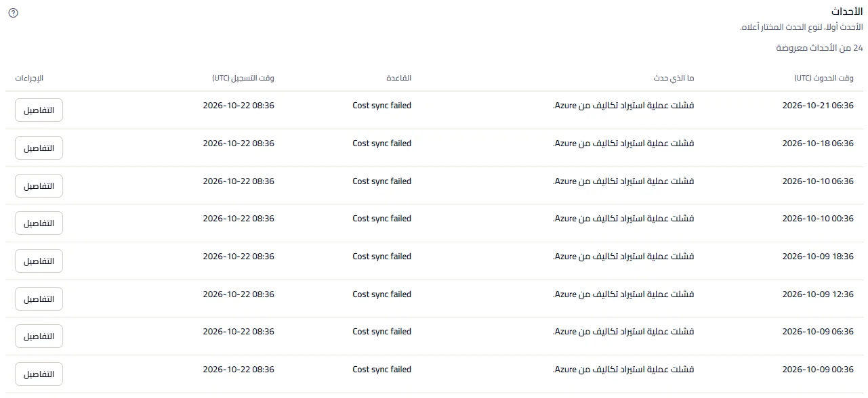Show التفاصيل for the 2026-10-09 12:36 event
The height and width of the screenshot is (398, 868).
(x=39, y=299)
